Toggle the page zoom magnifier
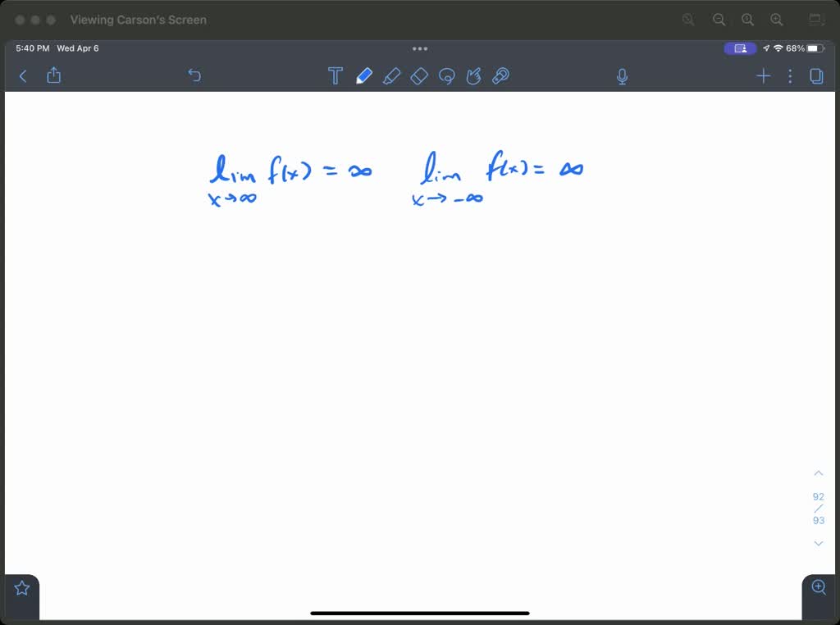Image resolution: width=840 pixels, height=625 pixels. tap(818, 587)
